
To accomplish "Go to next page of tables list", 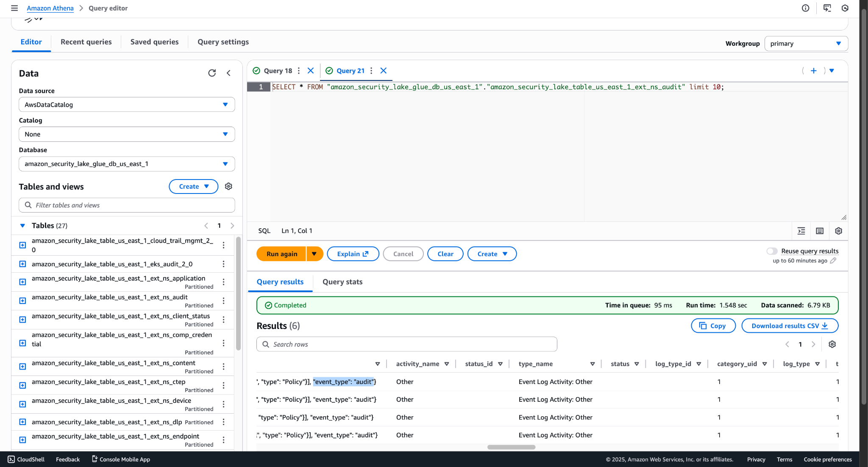I will [x=232, y=226].
